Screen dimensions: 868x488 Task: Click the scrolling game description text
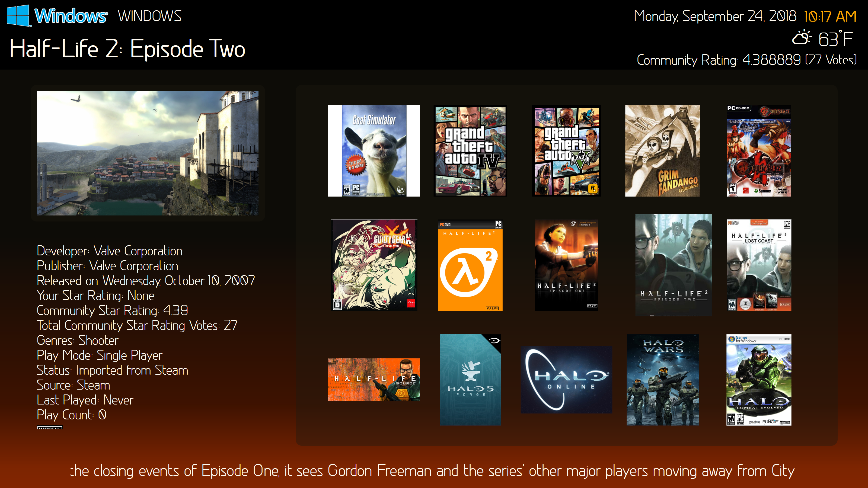click(432, 470)
